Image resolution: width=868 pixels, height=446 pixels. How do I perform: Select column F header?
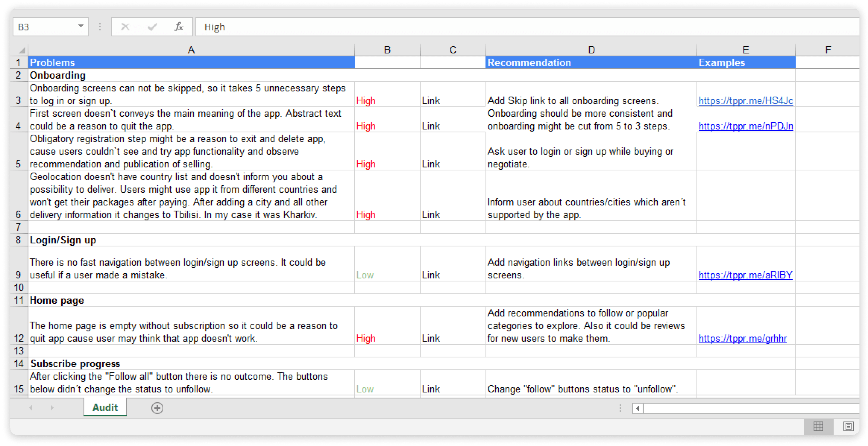828,50
